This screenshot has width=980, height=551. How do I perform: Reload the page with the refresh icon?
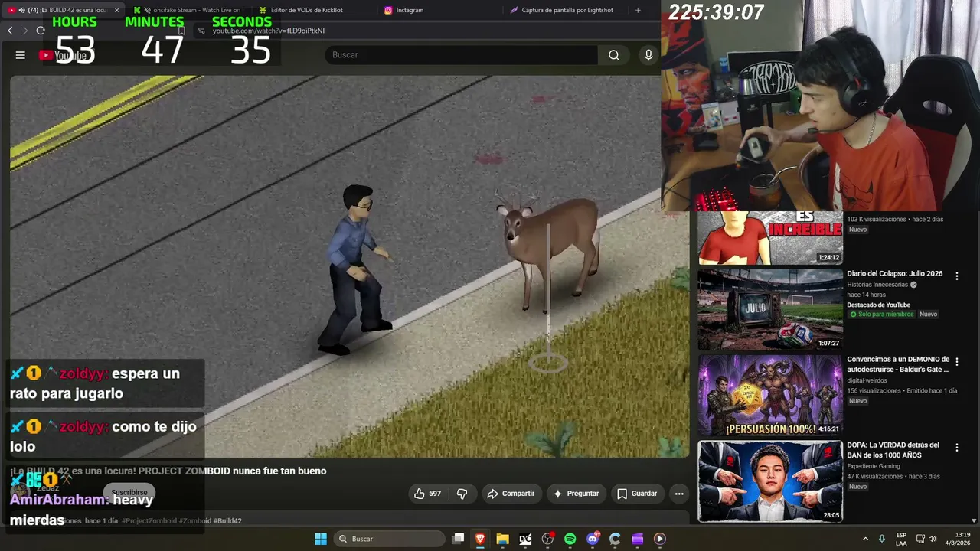click(x=41, y=31)
